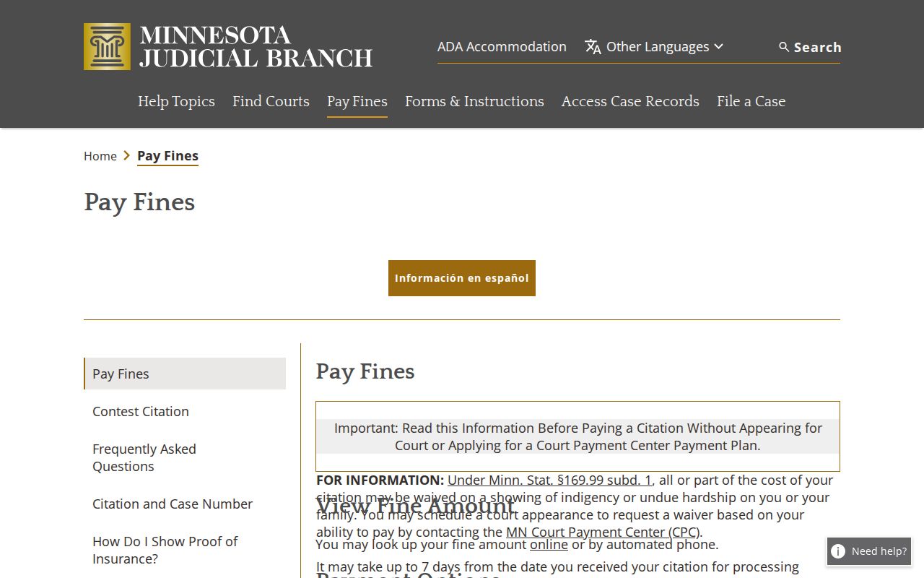
Task: Go to Find Courts menu item
Action: click(271, 101)
